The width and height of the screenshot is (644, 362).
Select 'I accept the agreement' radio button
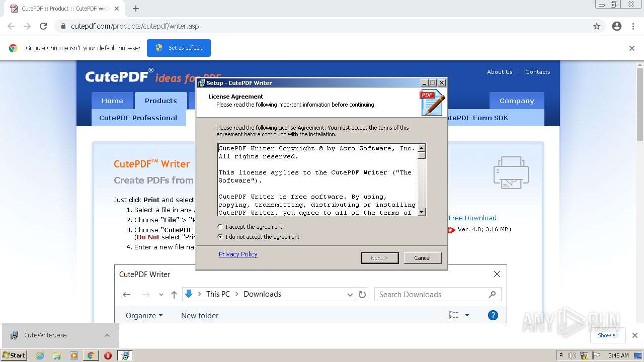click(x=220, y=227)
